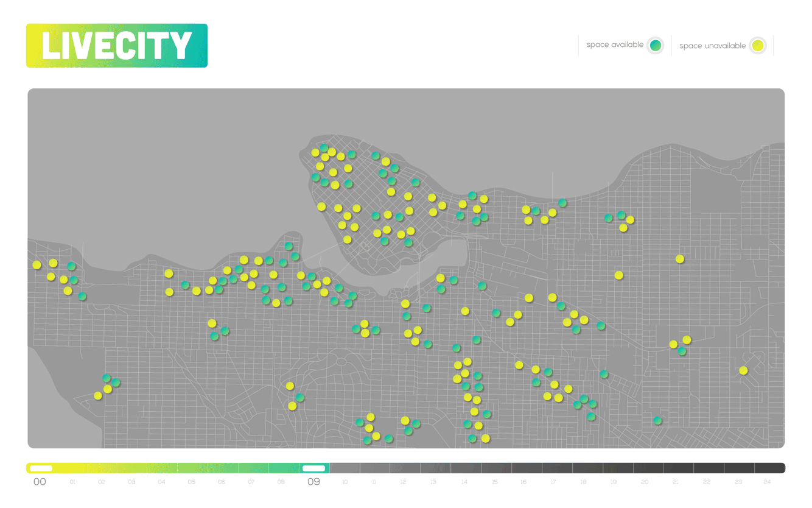Click timeline bar segment above hour 21
812x508 pixels.
point(676,468)
